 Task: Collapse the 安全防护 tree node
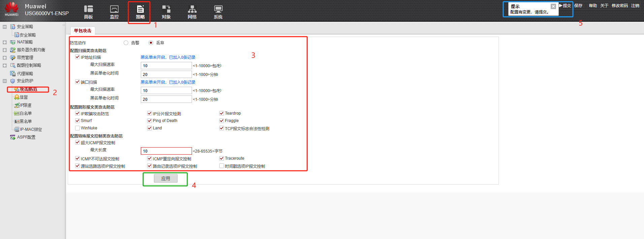click(x=5, y=81)
